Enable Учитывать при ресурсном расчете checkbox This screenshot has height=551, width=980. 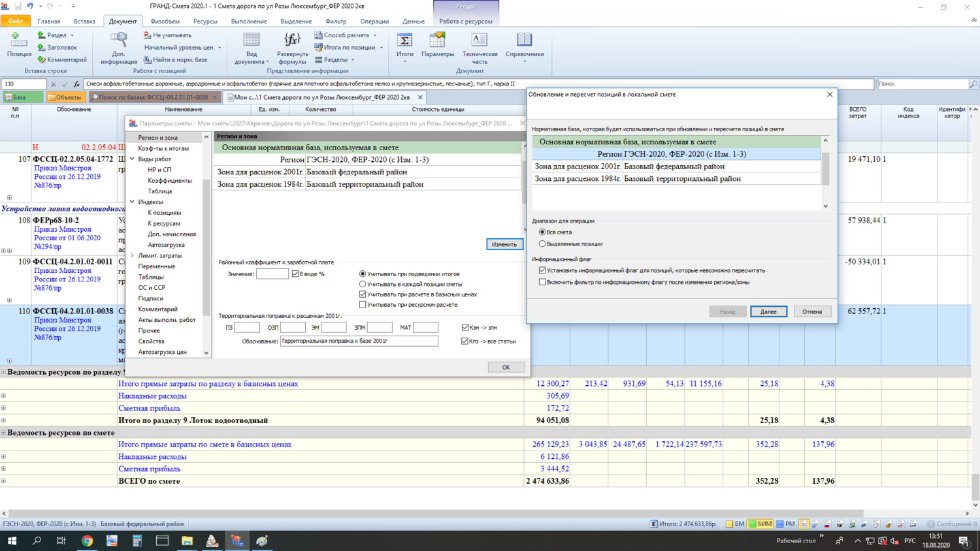point(363,305)
